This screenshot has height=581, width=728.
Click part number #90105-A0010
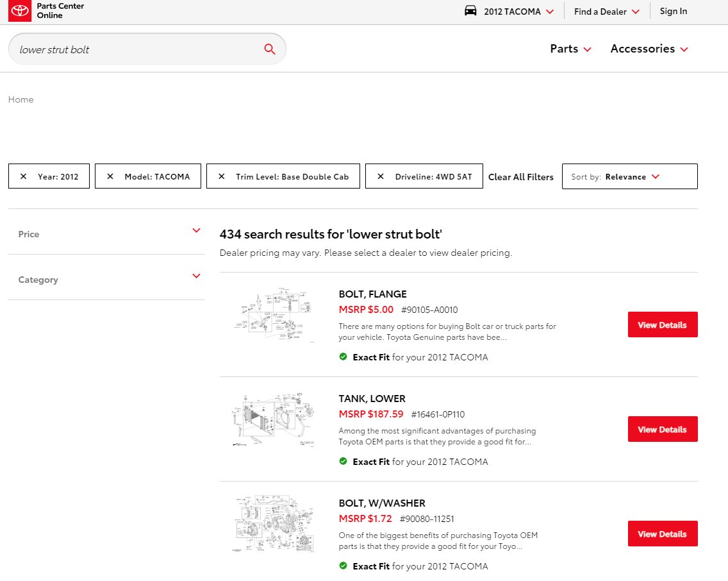(429, 310)
